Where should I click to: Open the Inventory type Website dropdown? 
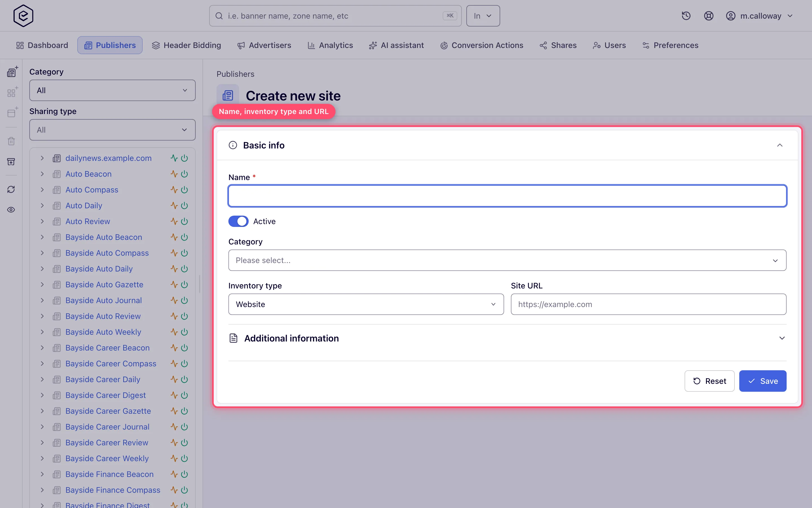click(366, 305)
